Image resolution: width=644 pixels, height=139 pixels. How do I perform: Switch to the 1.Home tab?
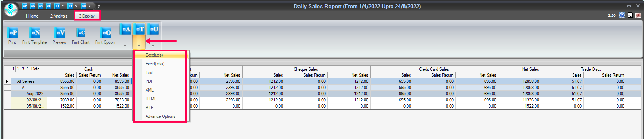click(32, 16)
